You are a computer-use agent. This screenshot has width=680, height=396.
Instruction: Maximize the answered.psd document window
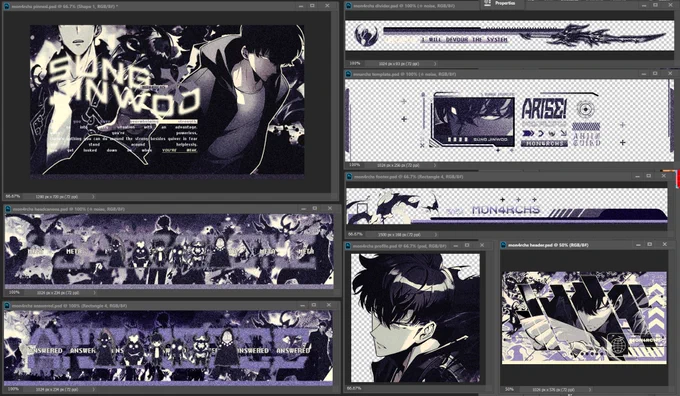click(314, 305)
